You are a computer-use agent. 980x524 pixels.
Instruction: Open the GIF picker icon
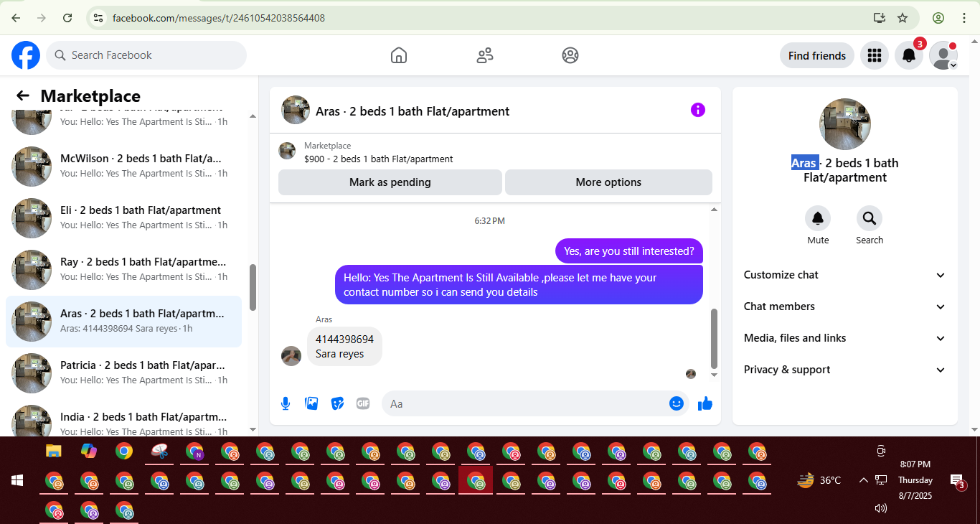(x=363, y=403)
